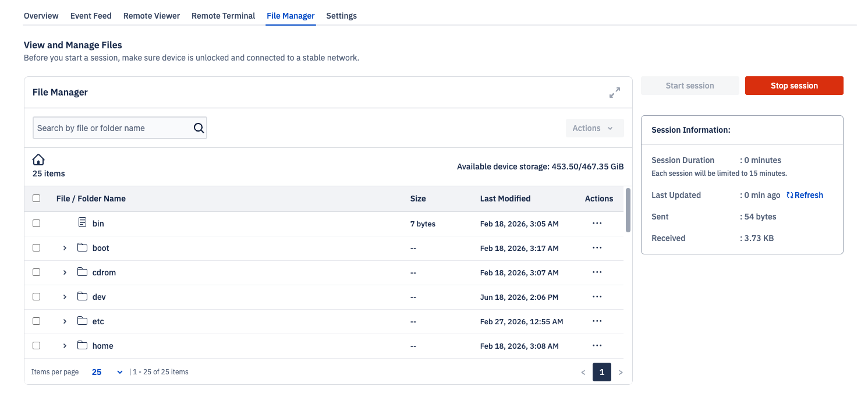Image resolution: width=868 pixels, height=418 pixels.
Task: Click the 54 bytes sent value
Action: [x=760, y=217]
